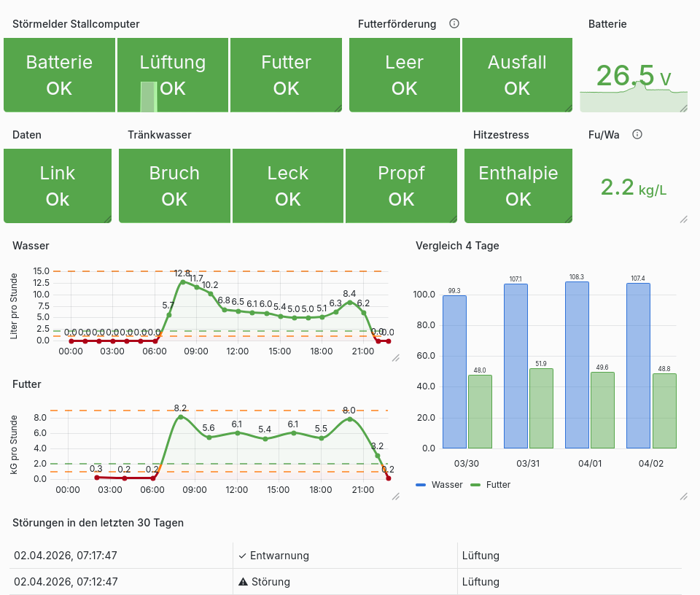Open the Störmelder Stallcomputer panel title menu
Viewport: 700px width, 595px height.
coord(76,24)
